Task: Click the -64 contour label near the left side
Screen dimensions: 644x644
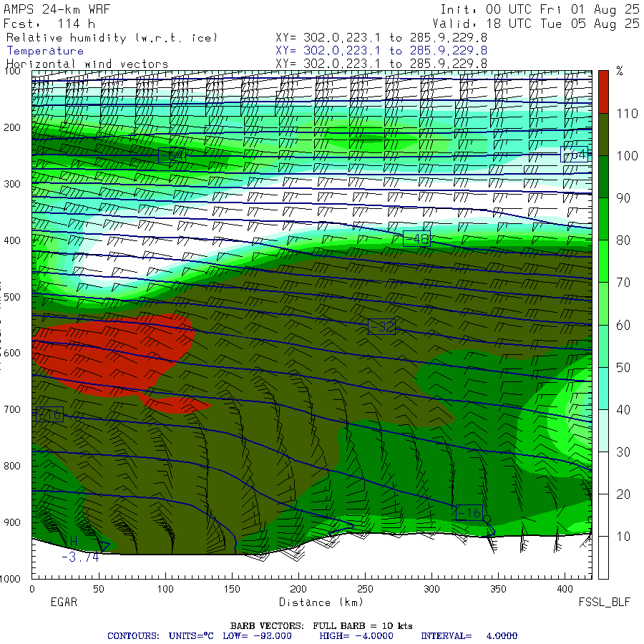Action: pos(172,156)
